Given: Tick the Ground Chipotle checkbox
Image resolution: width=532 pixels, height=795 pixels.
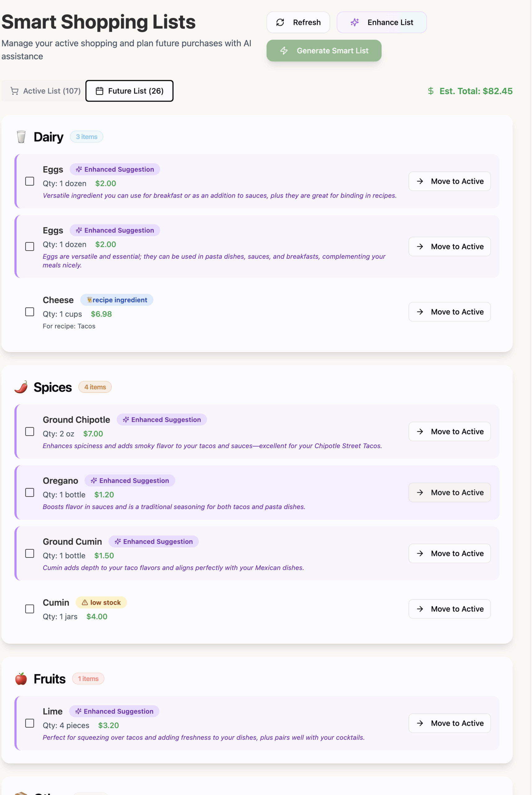Looking at the screenshot, I should click(x=30, y=431).
